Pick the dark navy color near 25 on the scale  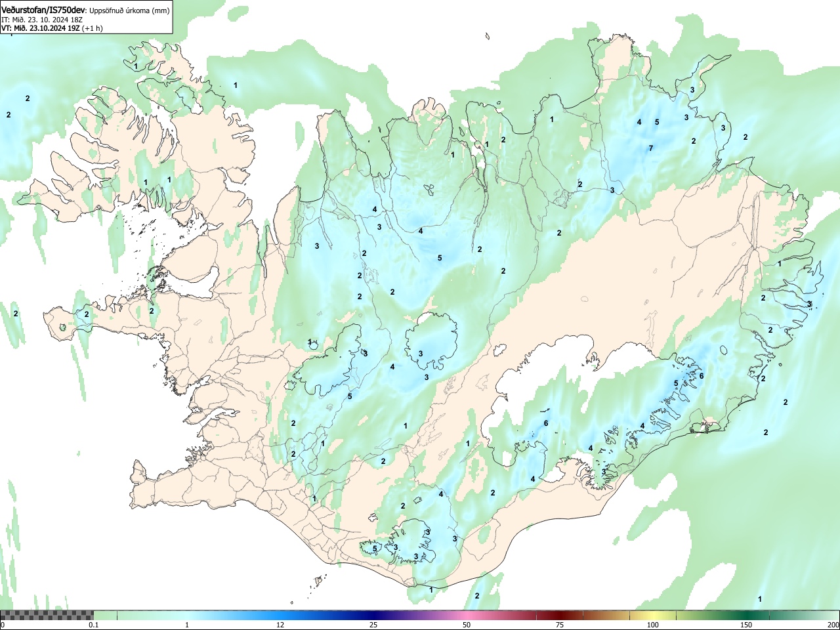tap(373, 615)
